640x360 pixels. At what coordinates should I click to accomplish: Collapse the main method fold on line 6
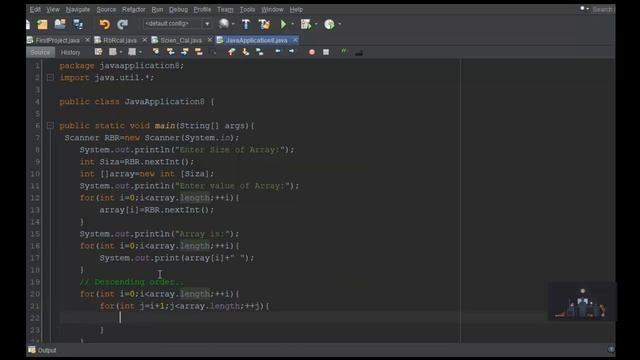[50, 126]
